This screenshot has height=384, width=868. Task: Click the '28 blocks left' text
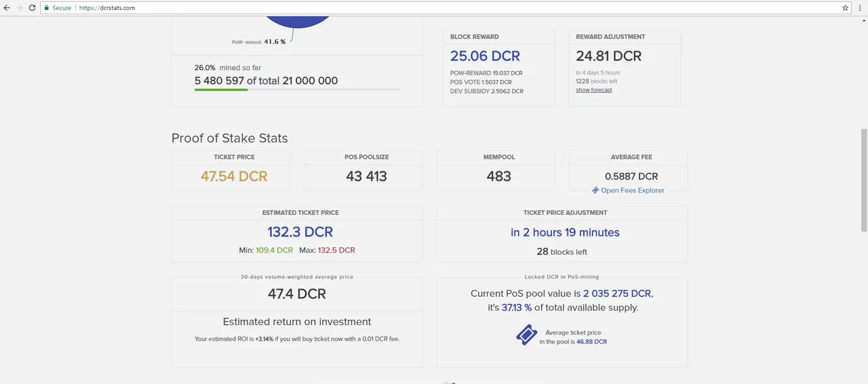561,251
